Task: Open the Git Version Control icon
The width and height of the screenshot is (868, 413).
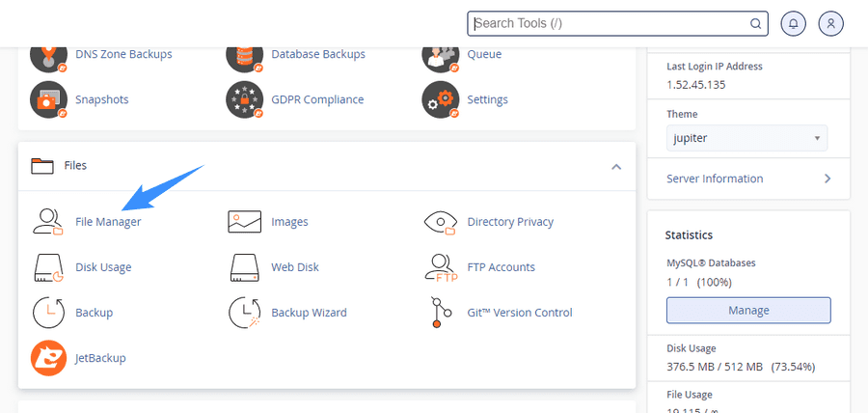Action: (x=441, y=313)
